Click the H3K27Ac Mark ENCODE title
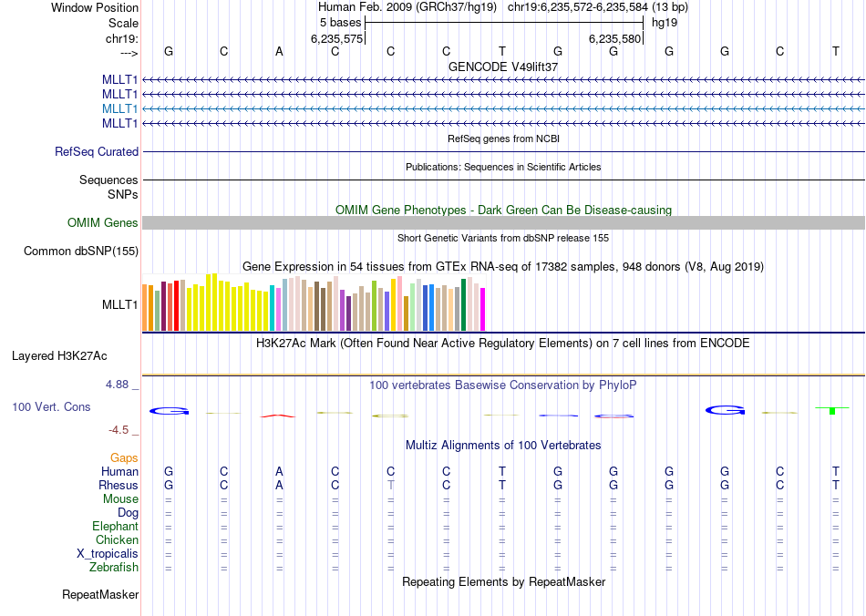 [x=503, y=343]
